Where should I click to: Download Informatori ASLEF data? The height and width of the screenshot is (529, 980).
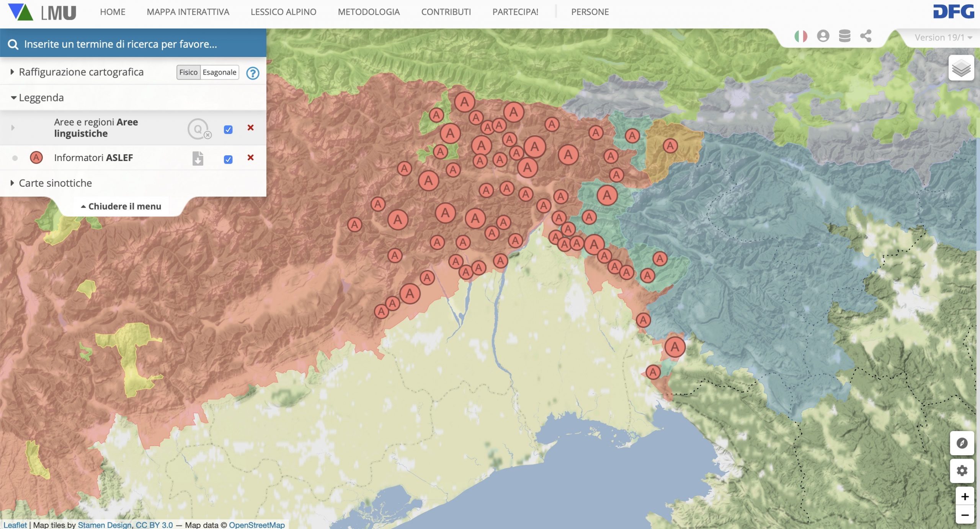click(x=198, y=158)
